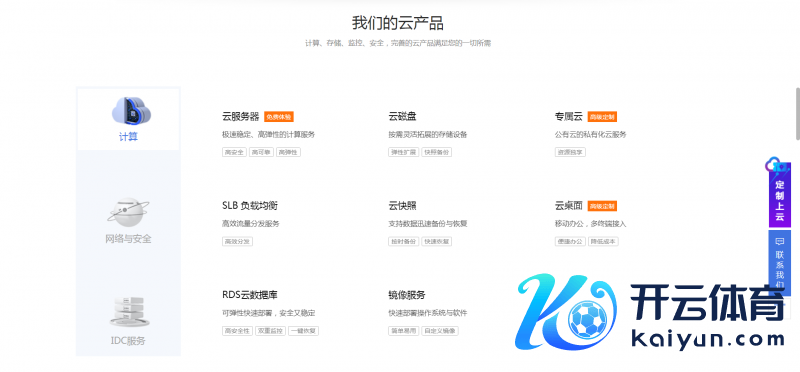
Task: Switch to the 网络与安全 label tab
Action: pyautogui.click(x=128, y=238)
